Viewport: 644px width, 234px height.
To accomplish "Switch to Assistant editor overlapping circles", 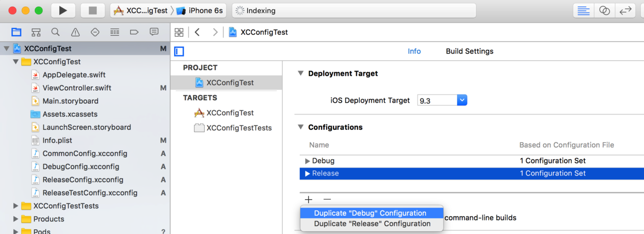I will click(x=605, y=10).
